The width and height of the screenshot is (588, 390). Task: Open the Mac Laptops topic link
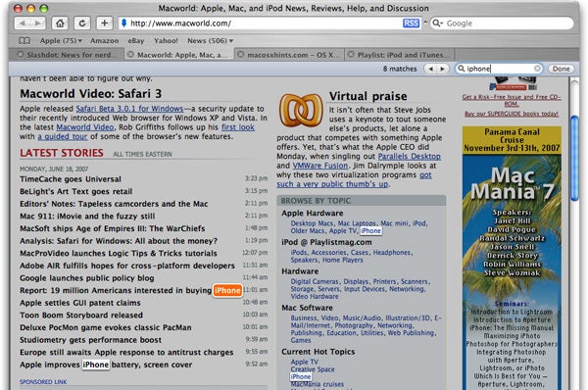(x=357, y=223)
